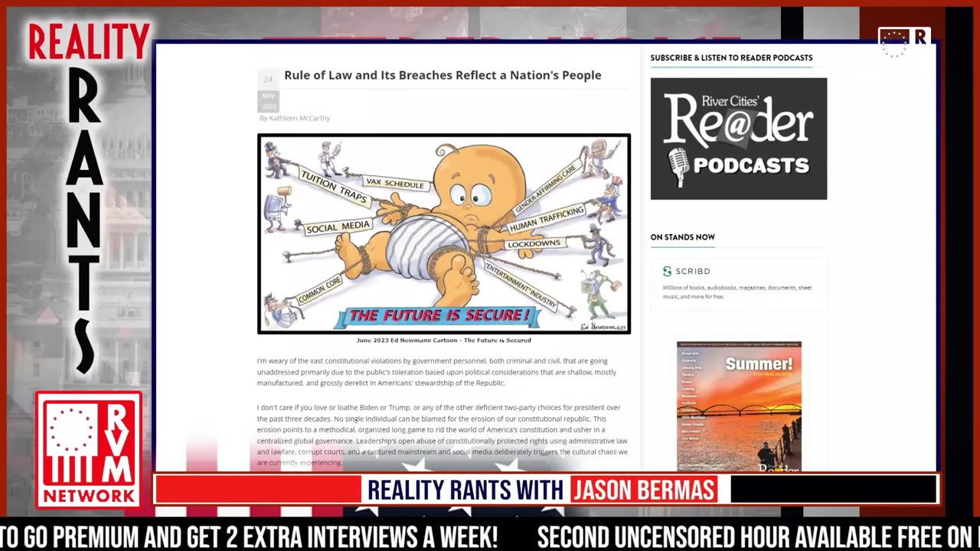Viewport: 980px width, 551px height.
Task: Click the "Reality Rants with Jason Bermas" banner
Action: coord(547,490)
